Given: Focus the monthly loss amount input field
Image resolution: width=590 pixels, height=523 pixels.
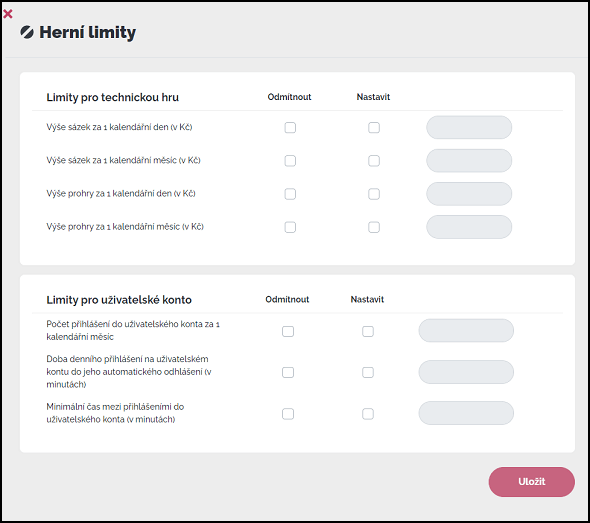Looking at the screenshot, I should (x=469, y=227).
